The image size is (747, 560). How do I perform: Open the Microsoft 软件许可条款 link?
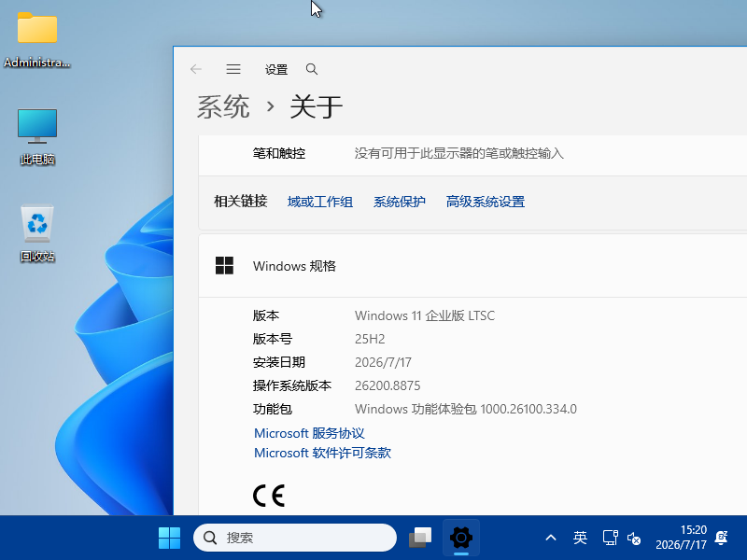322,453
